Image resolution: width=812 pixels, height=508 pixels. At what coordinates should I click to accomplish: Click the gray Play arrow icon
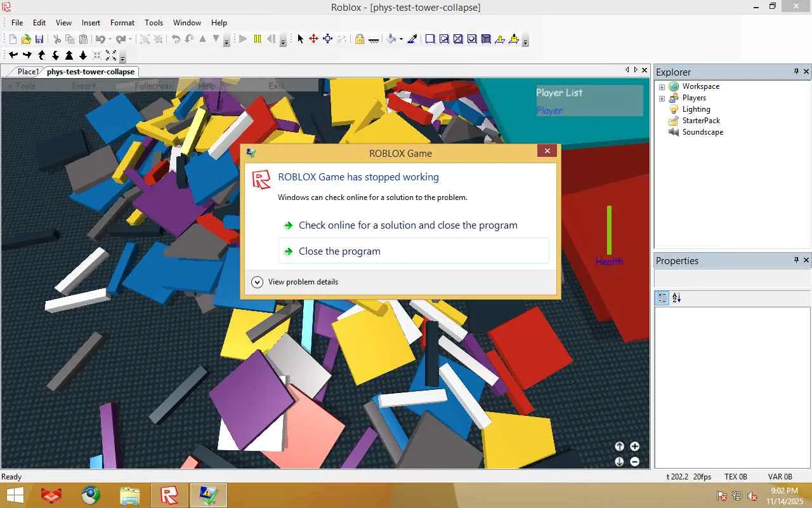tap(243, 39)
